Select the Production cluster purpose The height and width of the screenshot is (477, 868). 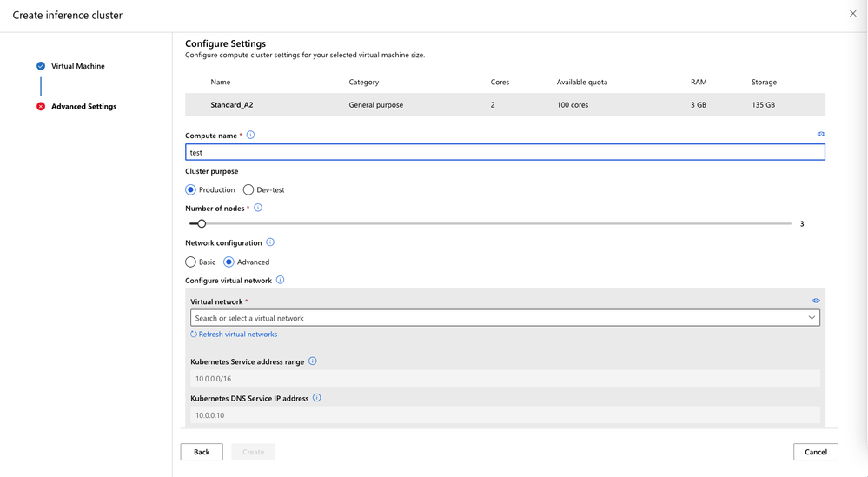click(x=190, y=189)
